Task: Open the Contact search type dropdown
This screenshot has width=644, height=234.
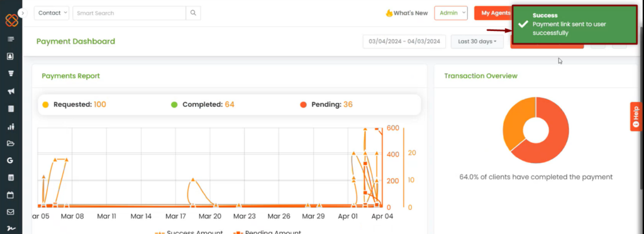Action: click(52, 13)
